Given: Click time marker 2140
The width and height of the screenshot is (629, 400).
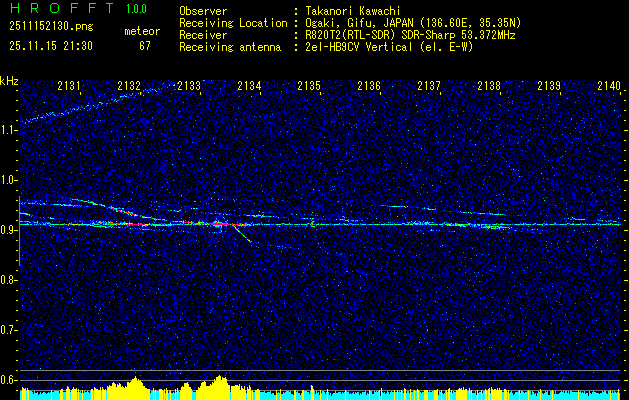Looking at the screenshot, I should 609,85.
